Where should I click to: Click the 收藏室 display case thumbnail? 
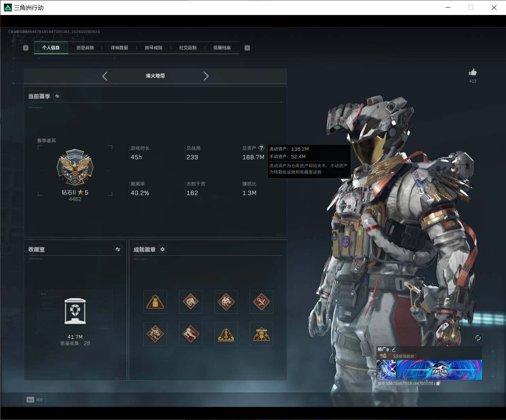75,311
